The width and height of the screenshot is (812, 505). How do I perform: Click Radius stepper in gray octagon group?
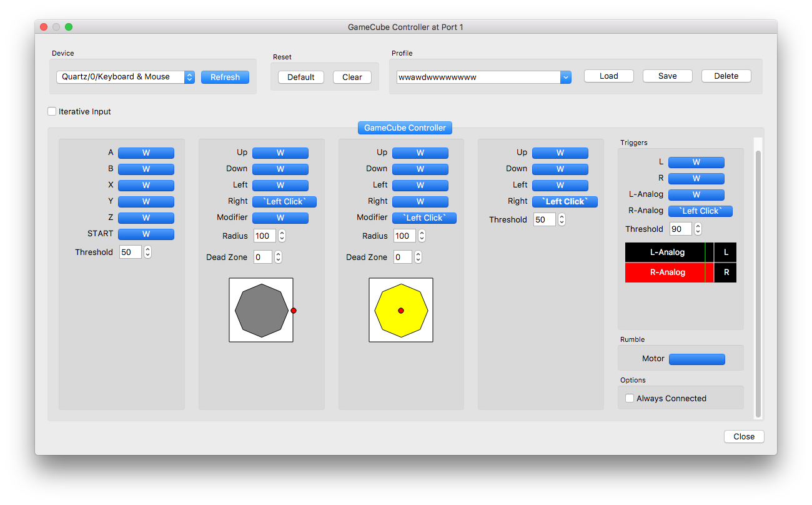(x=282, y=236)
